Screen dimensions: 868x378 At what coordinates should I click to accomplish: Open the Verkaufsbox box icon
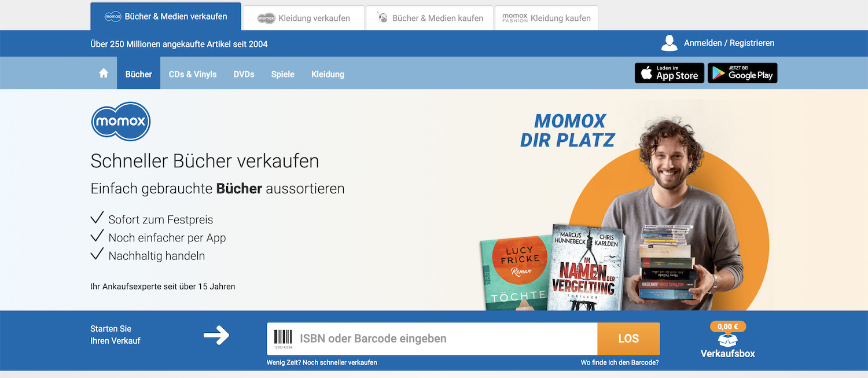[727, 340]
